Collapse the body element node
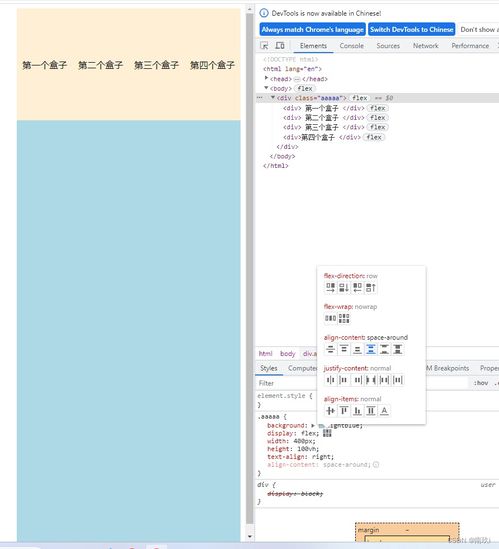 point(266,88)
